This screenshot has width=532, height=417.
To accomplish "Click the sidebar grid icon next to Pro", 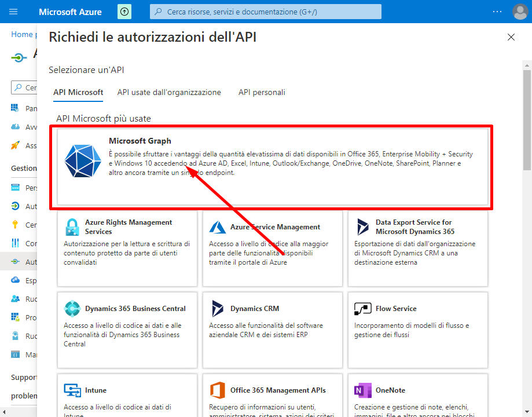I will (15, 317).
